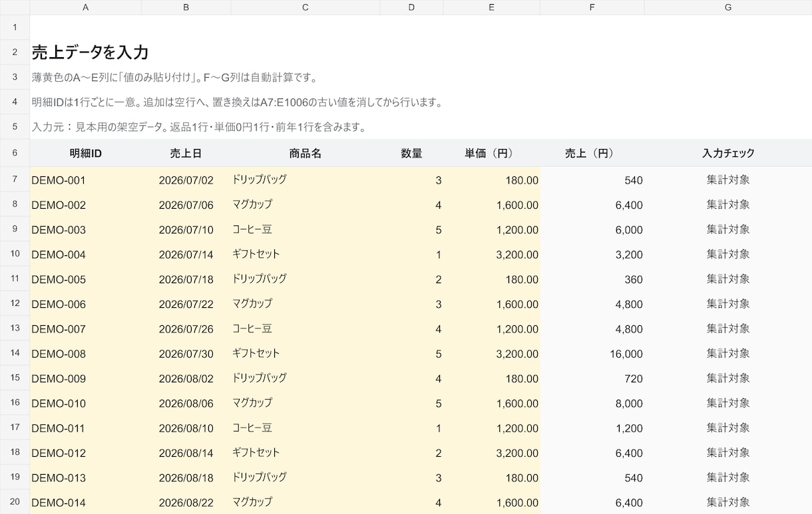Select column A header
The image size is (812, 514).
86,7
